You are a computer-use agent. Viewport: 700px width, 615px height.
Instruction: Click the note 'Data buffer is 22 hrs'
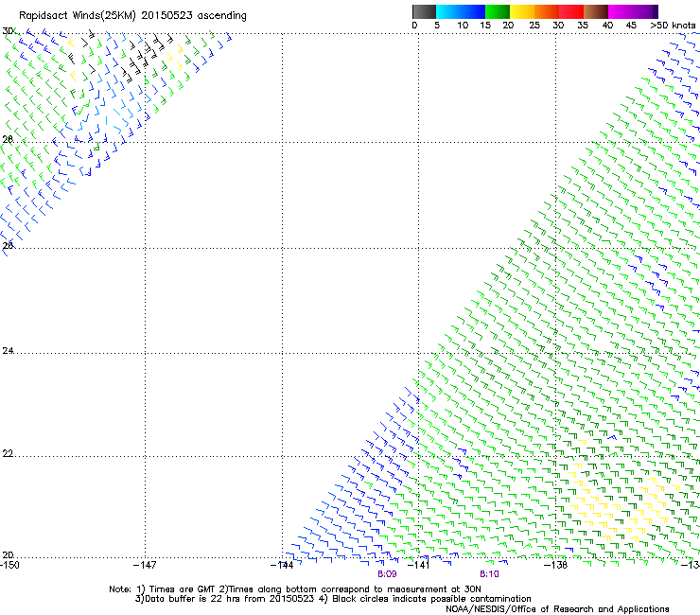coord(193,599)
